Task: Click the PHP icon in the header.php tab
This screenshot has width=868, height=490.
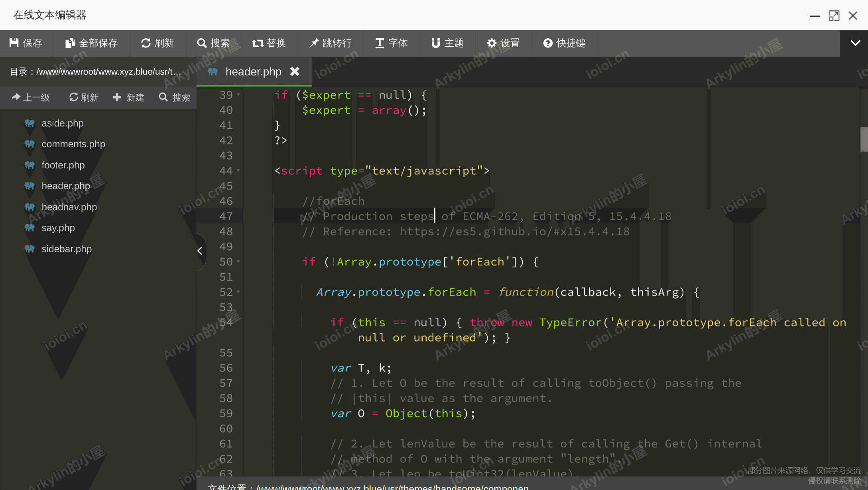Action: tap(213, 71)
